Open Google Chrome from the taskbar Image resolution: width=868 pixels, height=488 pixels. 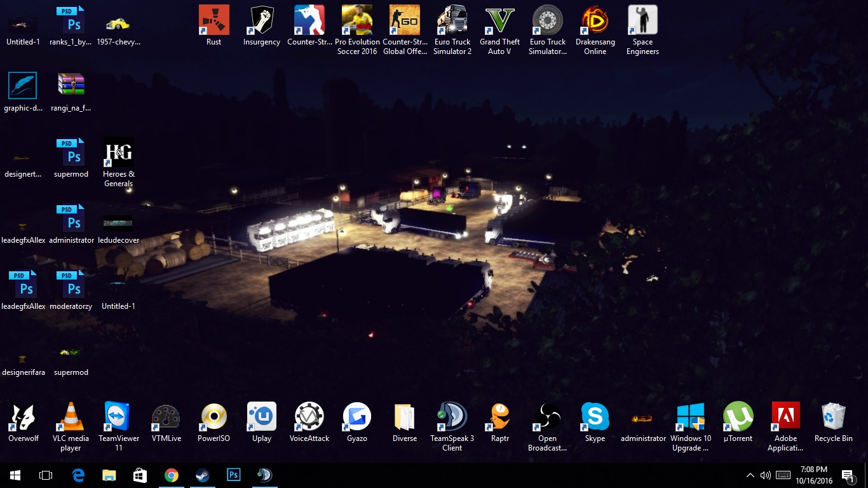coord(171,475)
